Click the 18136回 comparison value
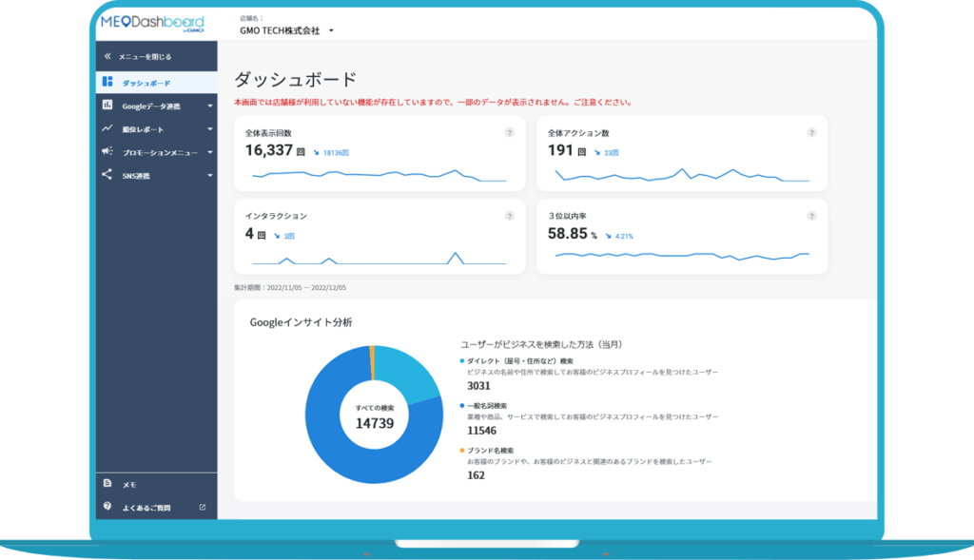 click(336, 153)
